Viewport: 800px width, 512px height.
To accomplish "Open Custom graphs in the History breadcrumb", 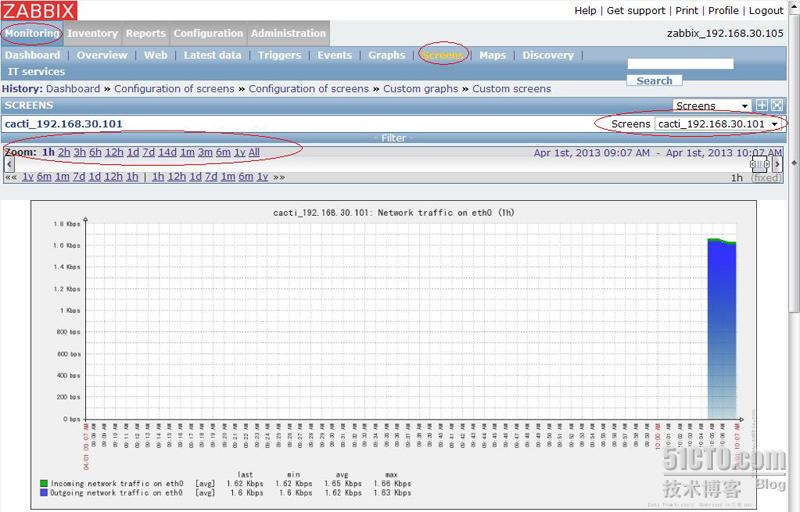I will point(420,89).
